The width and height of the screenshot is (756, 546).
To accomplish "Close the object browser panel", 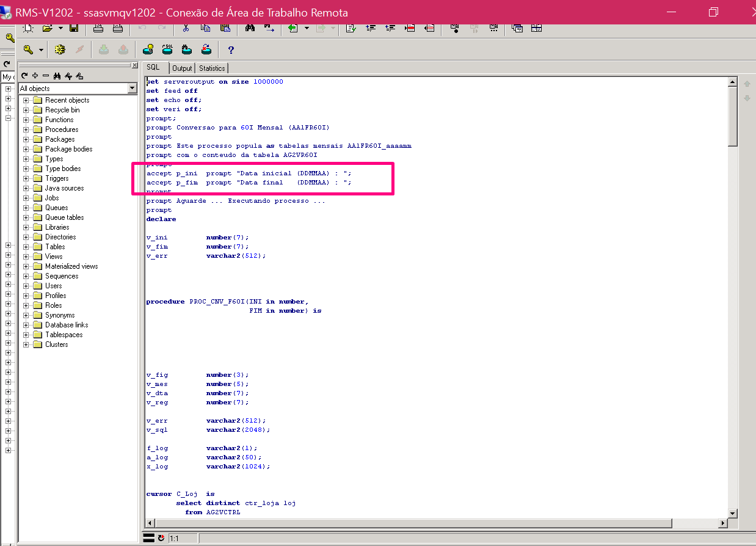I will [x=135, y=65].
